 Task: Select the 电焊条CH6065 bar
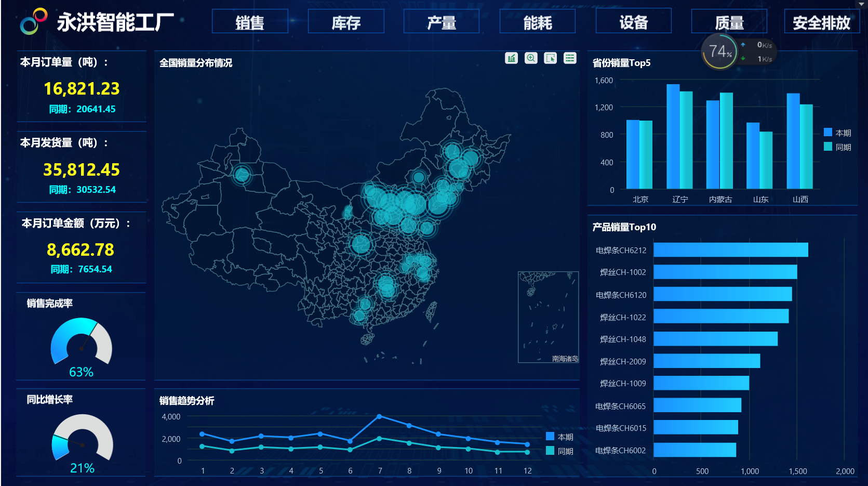697,405
